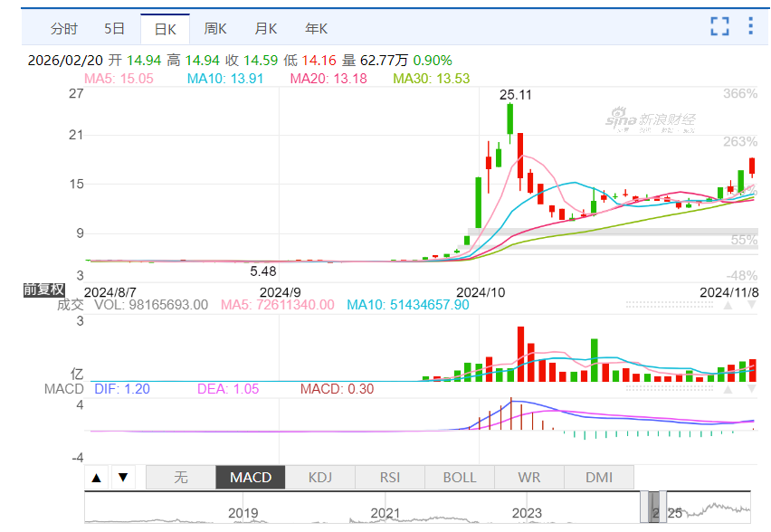Click the fullscreen expand icon

(719, 26)
